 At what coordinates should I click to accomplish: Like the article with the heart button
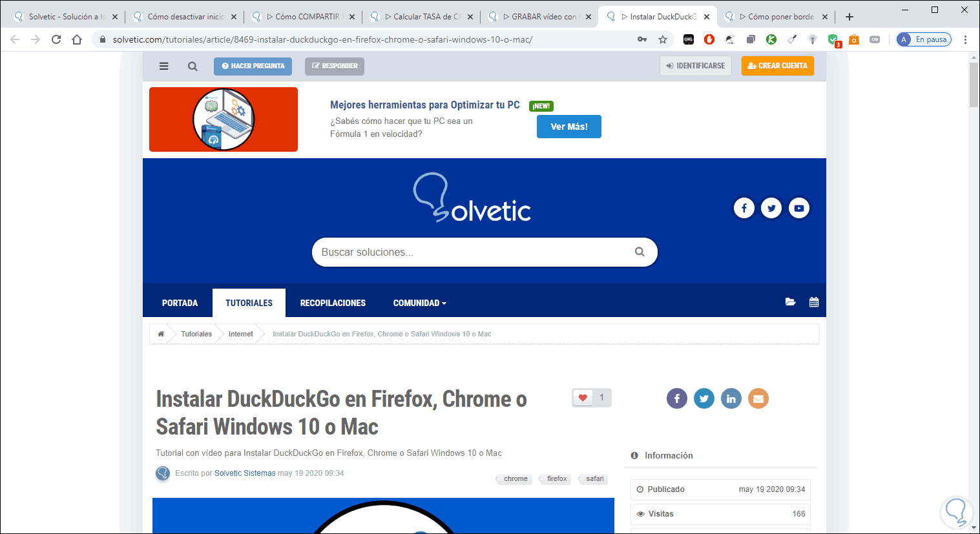click(x=583, y=398)
